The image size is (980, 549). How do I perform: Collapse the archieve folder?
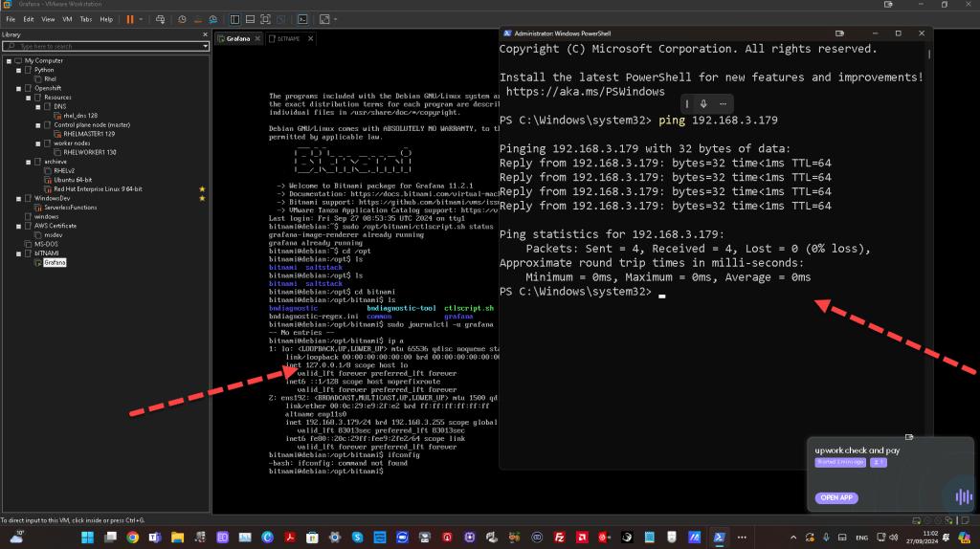28,162
